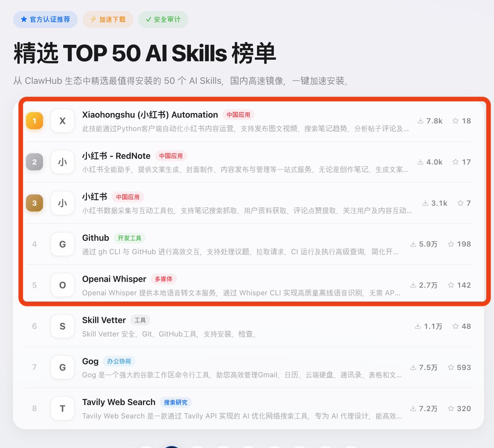
Task: Click Tavily description mentioning Tavily API
Action: point(242,416)
